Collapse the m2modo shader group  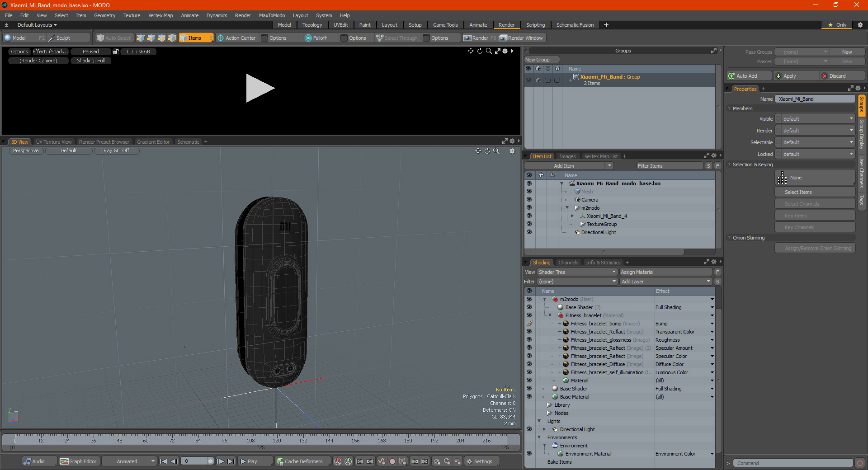[545, 299]
